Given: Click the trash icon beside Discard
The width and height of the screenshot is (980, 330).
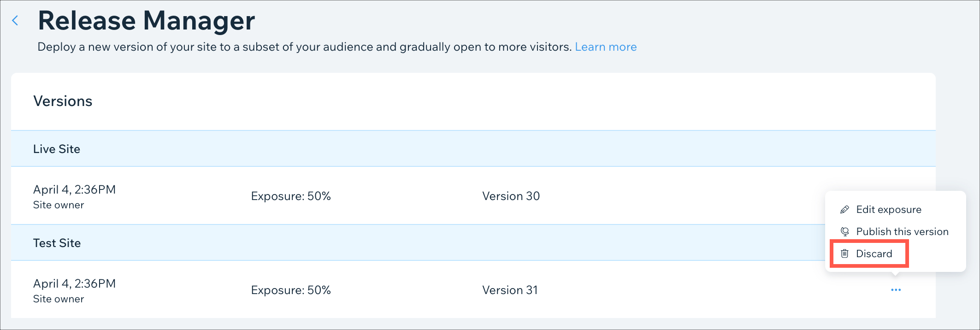Looking at the screenshot, I should tap(844, 253).
